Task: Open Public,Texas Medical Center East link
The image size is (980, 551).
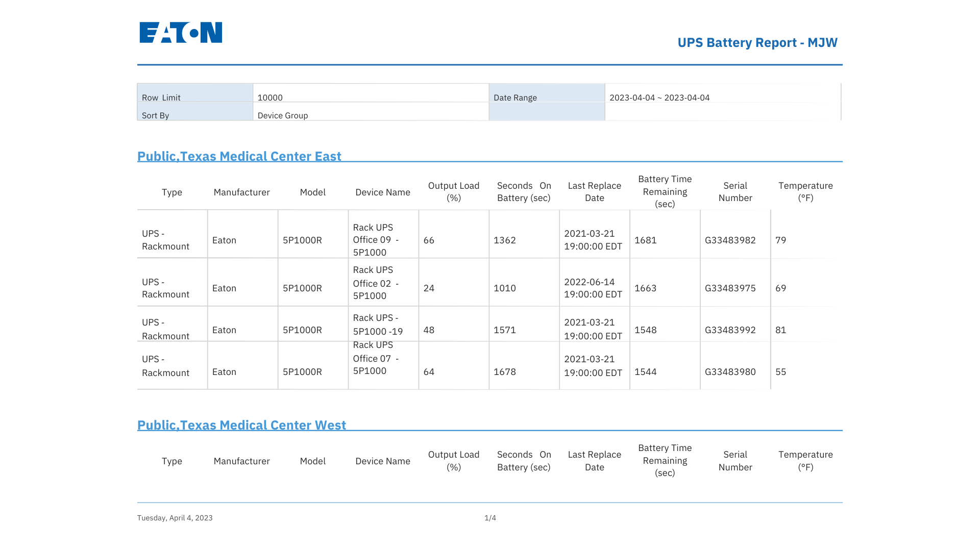Action: coord(239,156)
